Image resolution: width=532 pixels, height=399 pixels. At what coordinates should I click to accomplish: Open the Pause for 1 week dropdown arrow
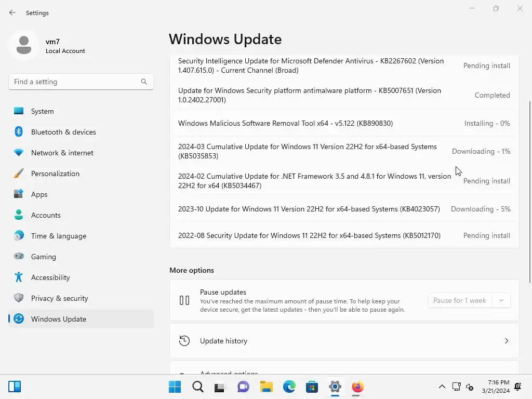click(501, 300)
